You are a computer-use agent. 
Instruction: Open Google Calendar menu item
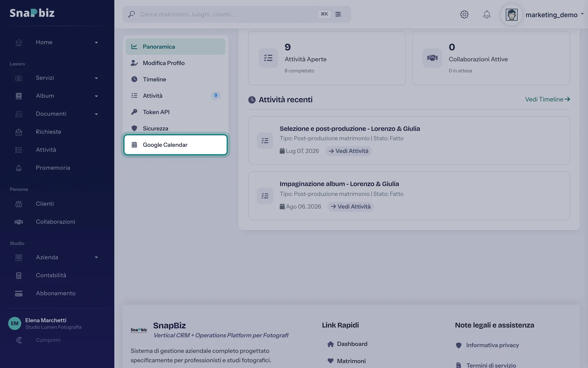(x=175, y=145)
